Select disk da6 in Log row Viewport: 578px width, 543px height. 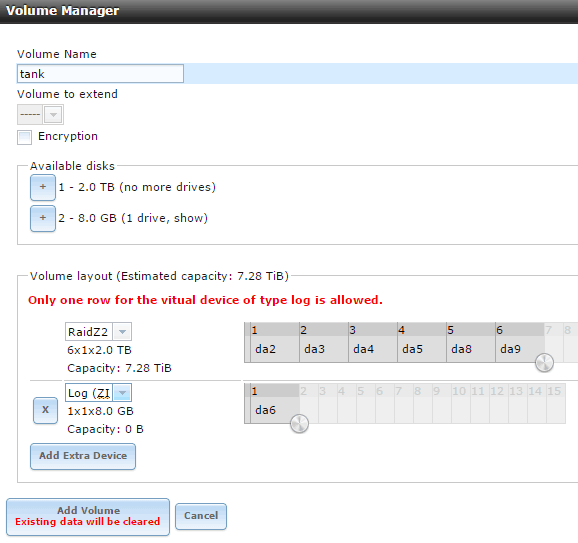275,410
